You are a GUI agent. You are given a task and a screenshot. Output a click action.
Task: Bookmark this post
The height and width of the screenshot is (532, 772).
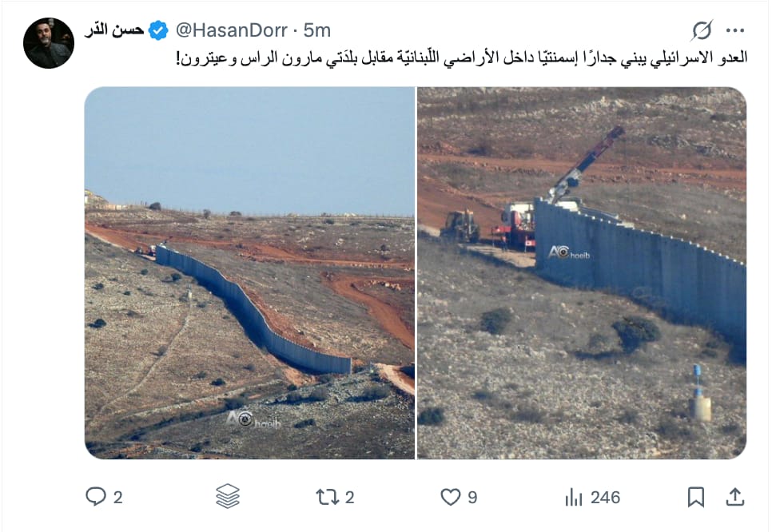point(695,497)
